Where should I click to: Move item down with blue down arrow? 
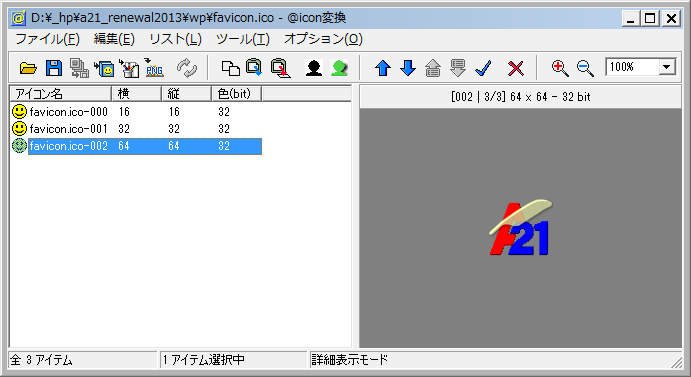(408, 68)
